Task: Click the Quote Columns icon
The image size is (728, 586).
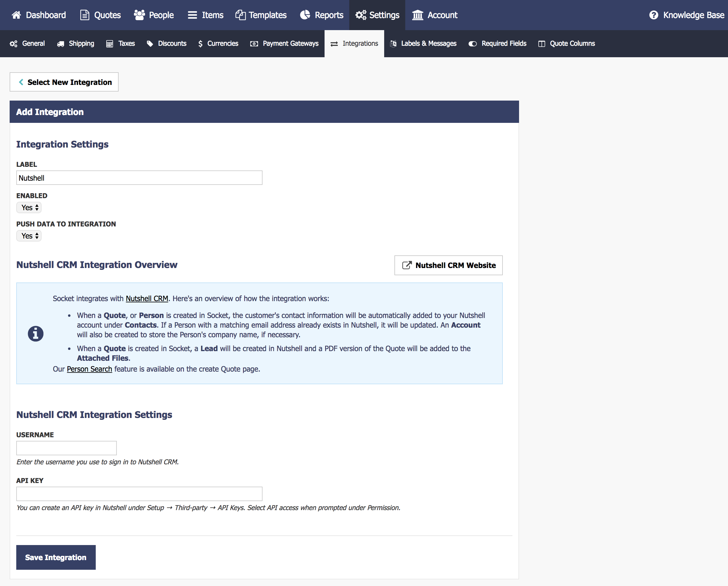Action: (542, 44)
